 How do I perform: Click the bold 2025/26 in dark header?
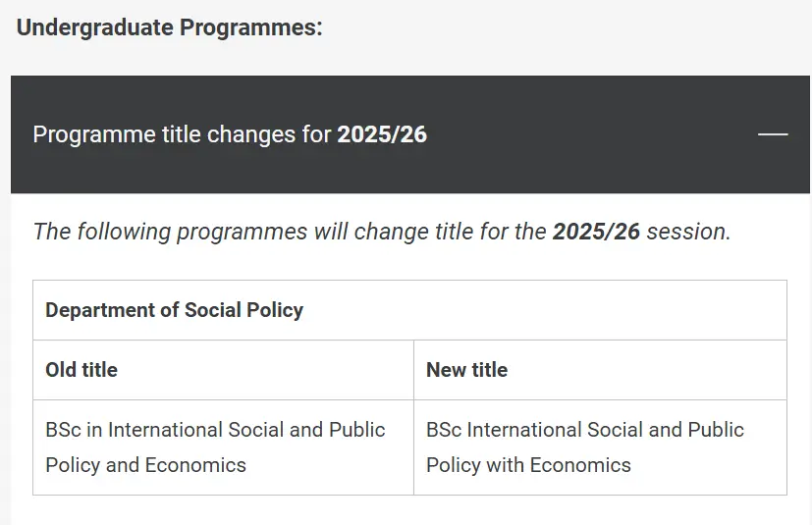[x=382, y=134]
